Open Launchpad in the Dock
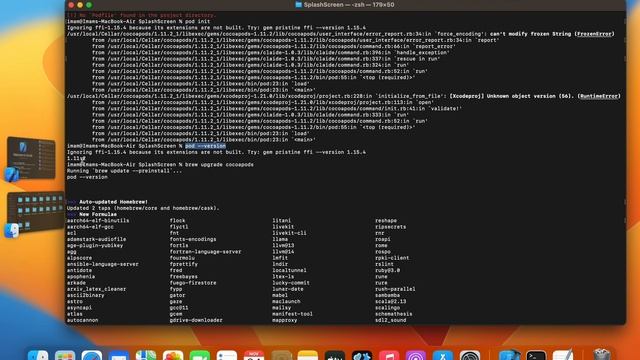 (65, 354)
